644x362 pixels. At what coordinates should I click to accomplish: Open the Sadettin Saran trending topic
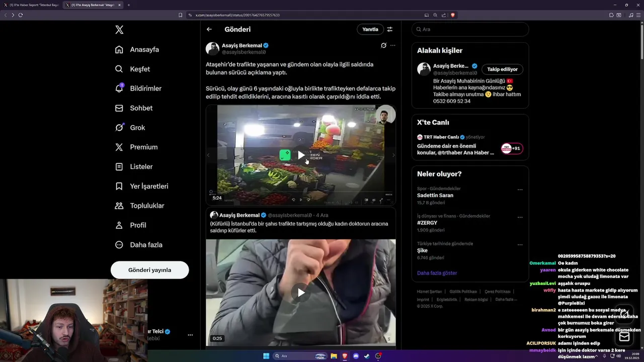435,195
